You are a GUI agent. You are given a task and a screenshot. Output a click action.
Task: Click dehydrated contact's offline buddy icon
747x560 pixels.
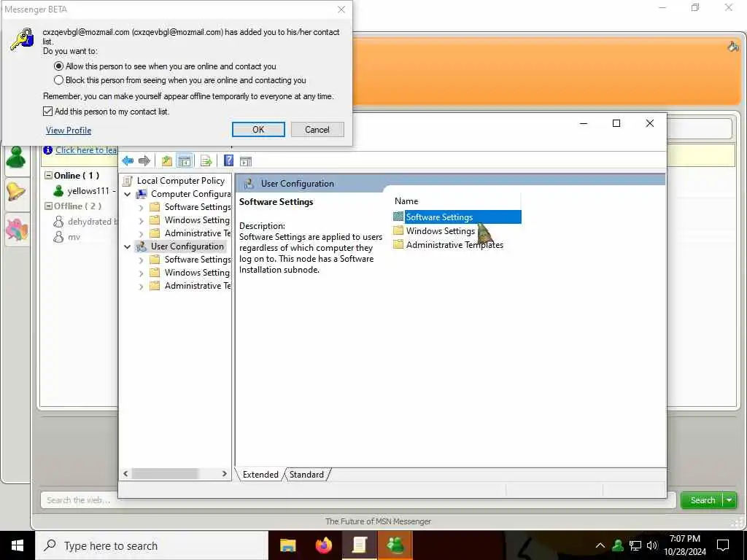click(58, 222)
